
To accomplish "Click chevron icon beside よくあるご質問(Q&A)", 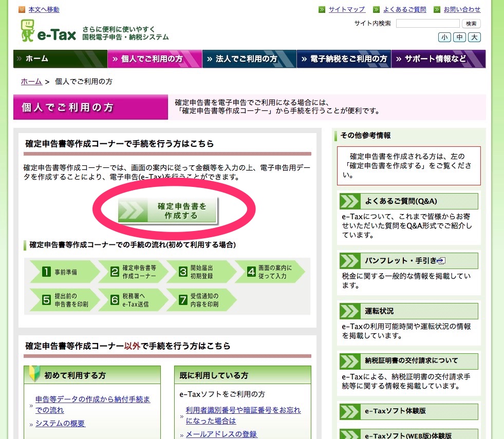I will 350,201.
